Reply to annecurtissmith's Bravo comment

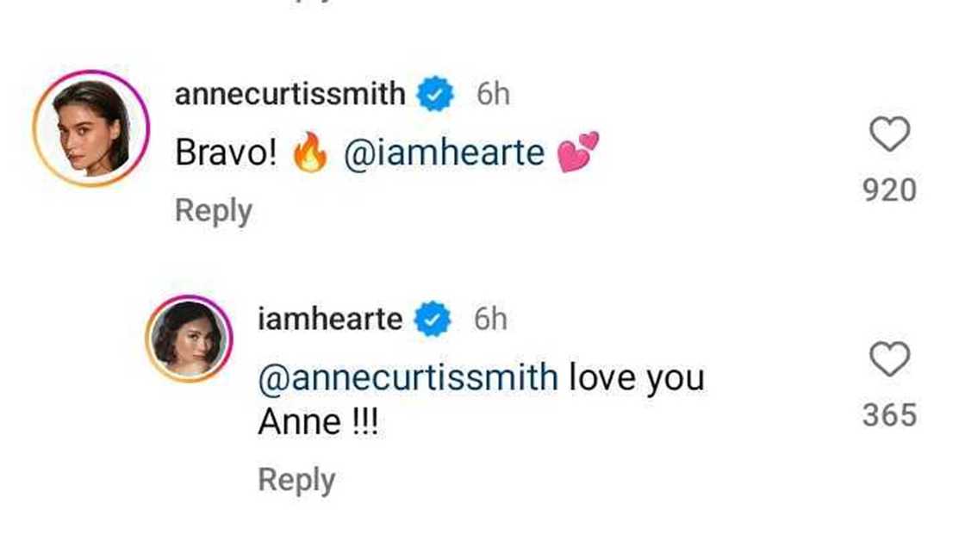click(x=213, y=210)
